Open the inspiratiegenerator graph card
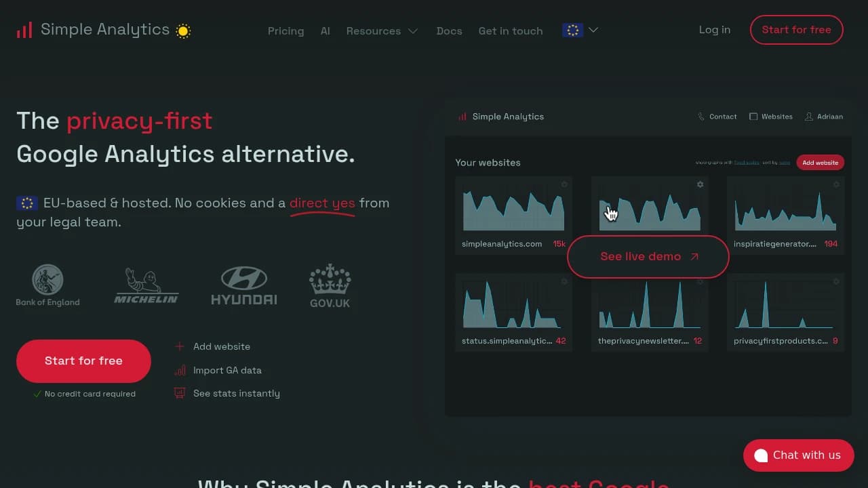868x488 pixels. (785, 215)
